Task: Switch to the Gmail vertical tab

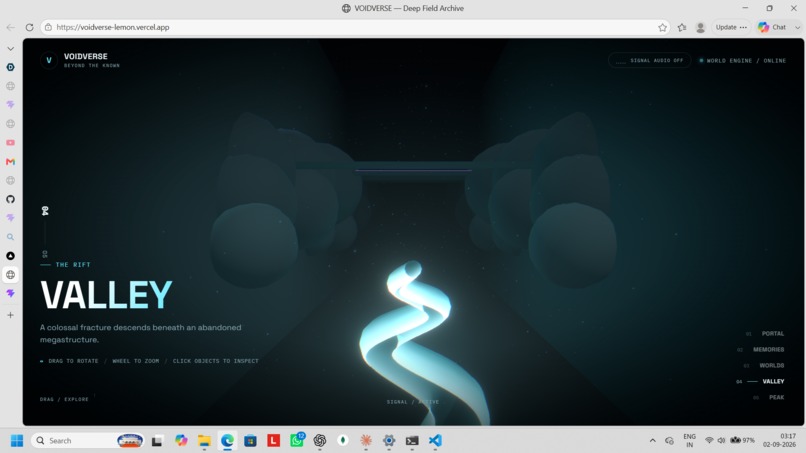Action: pos(10,161)
